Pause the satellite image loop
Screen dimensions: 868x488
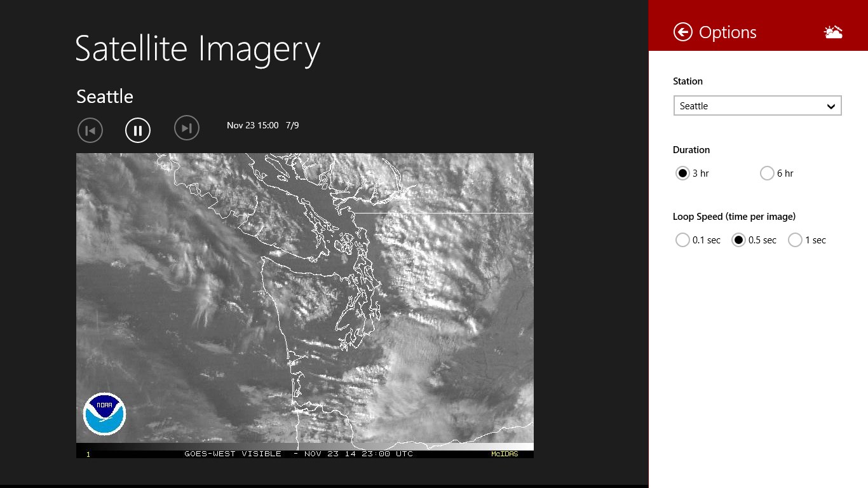tap(138, 130)
